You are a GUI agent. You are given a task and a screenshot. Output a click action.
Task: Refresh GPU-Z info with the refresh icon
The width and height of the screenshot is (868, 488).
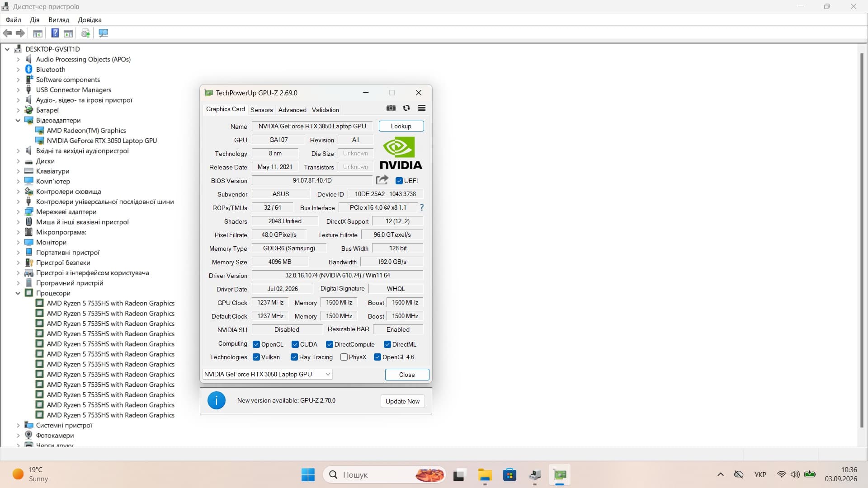[406, 108]
